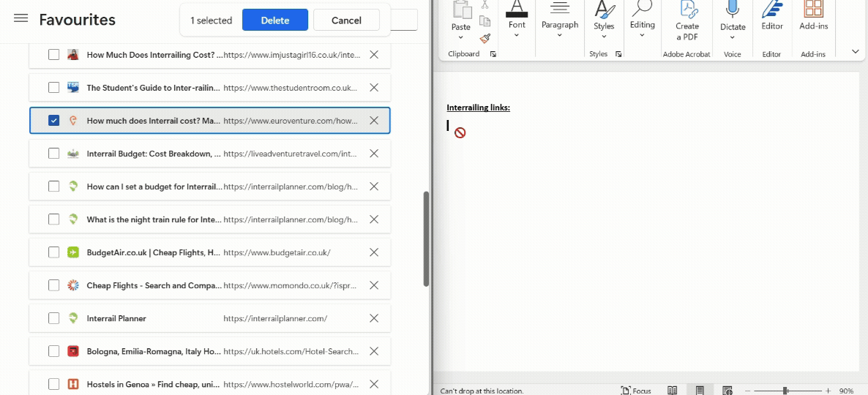Remove The Student's Guide favourite with X
Screen dimensions: 868x395
point(374,87)
